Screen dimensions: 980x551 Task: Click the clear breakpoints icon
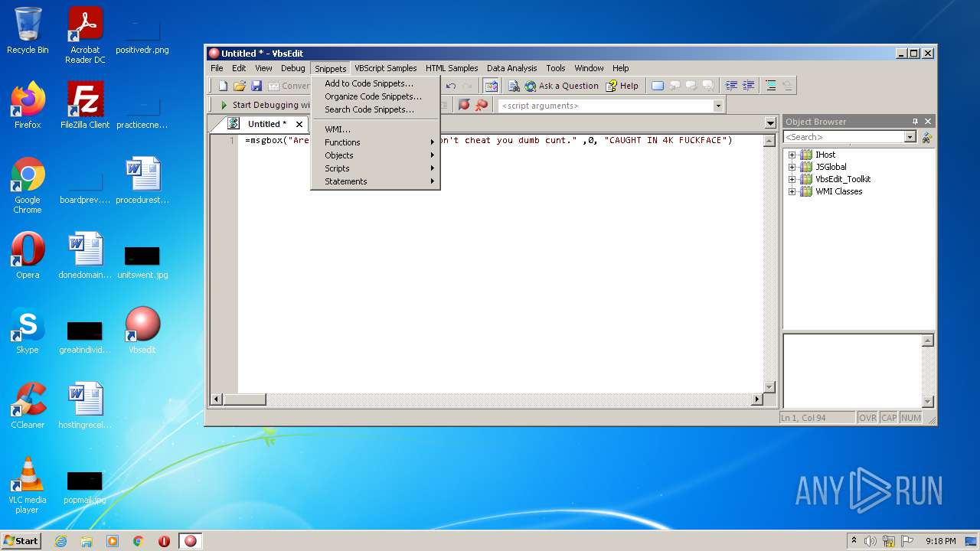point(482,105)
